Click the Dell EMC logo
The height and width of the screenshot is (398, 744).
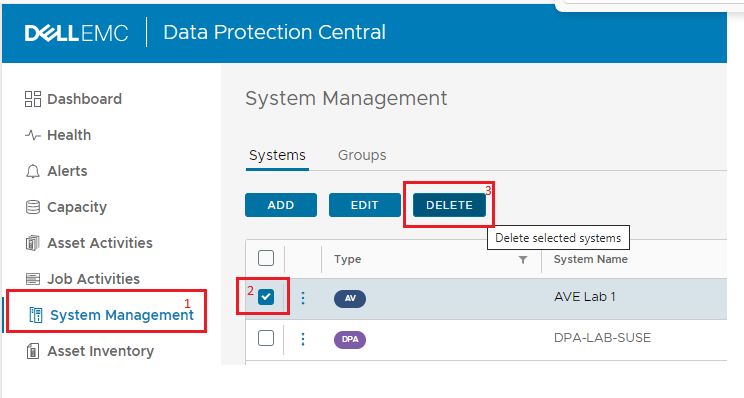[x=76, y=33]
